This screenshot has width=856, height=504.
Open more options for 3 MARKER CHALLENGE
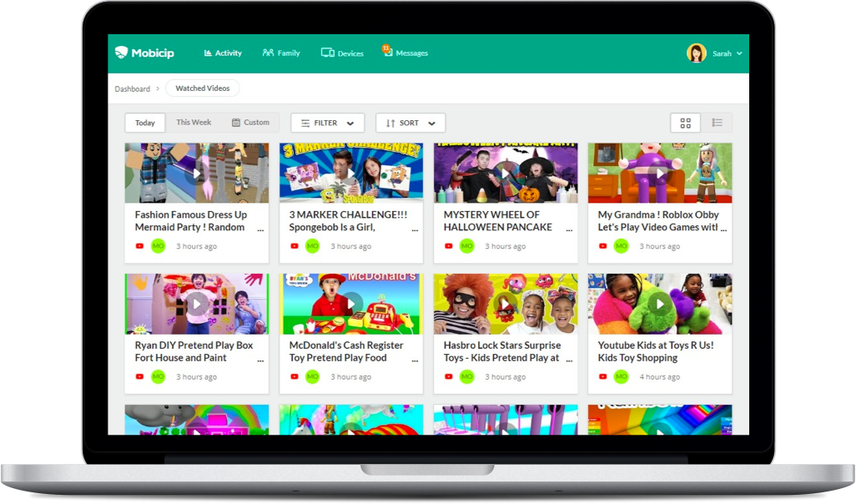[415, 229]
